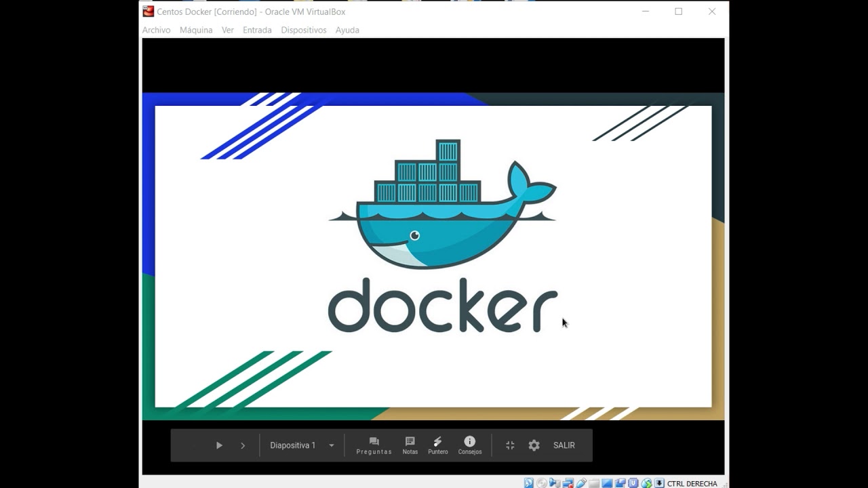Viewport: 868px width, 488px height.
Task: Click the USB devices status icon
Action: click(581, 483)
